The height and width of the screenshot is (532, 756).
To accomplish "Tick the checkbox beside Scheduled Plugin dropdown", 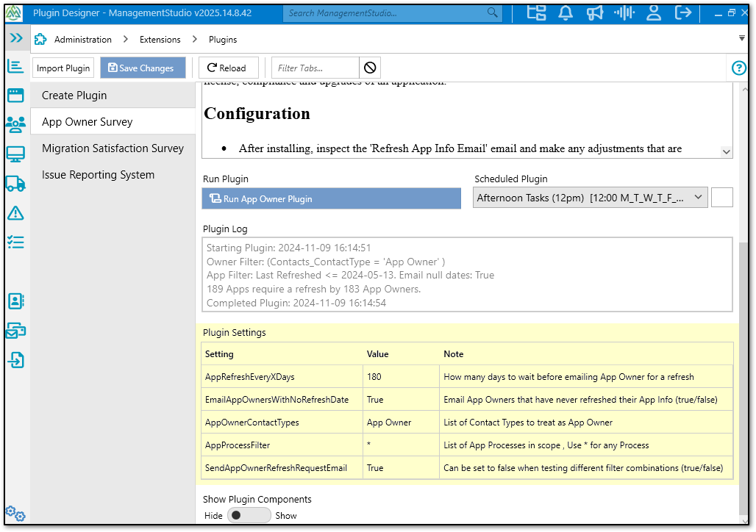I will [x=721, y=198].
